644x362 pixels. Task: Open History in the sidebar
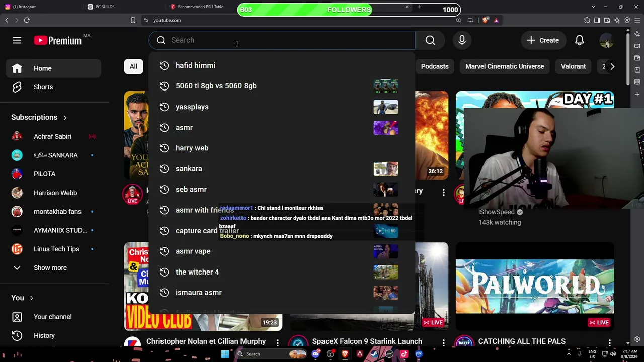[x=53, y=336]
